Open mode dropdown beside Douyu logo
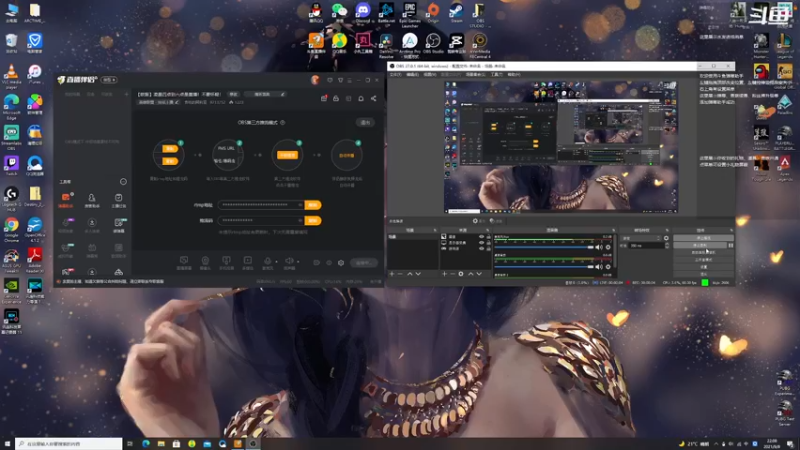This screenshot has height=450, width=800. [x=109, y=80]
